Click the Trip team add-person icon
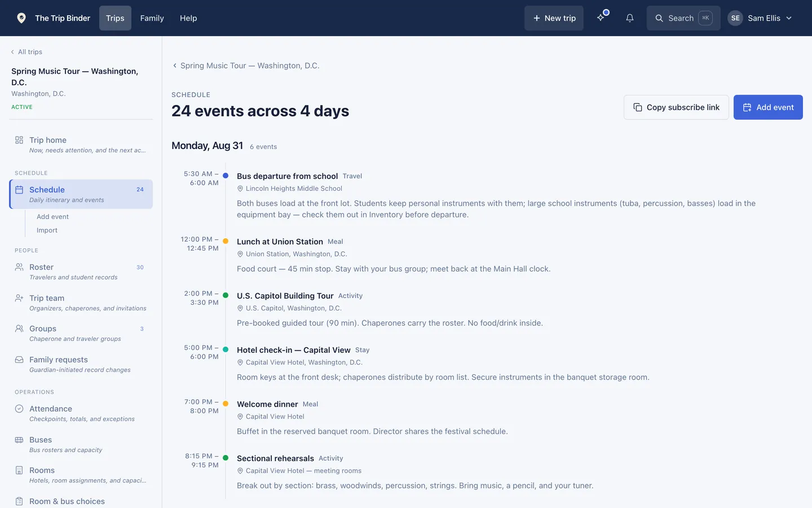 [19, 298]
